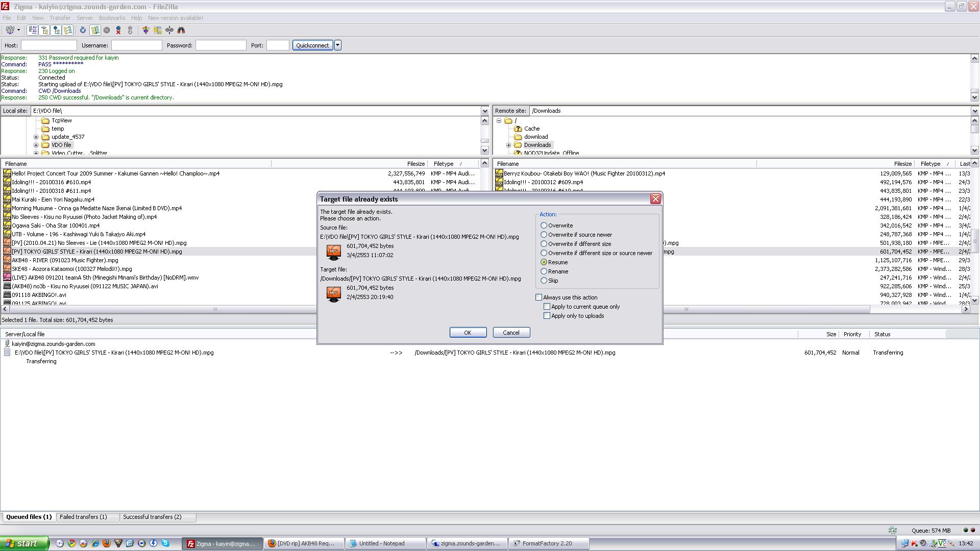Click binoculars search remote files icon
The image size is (980, 551).
click(x=181, y=30)
